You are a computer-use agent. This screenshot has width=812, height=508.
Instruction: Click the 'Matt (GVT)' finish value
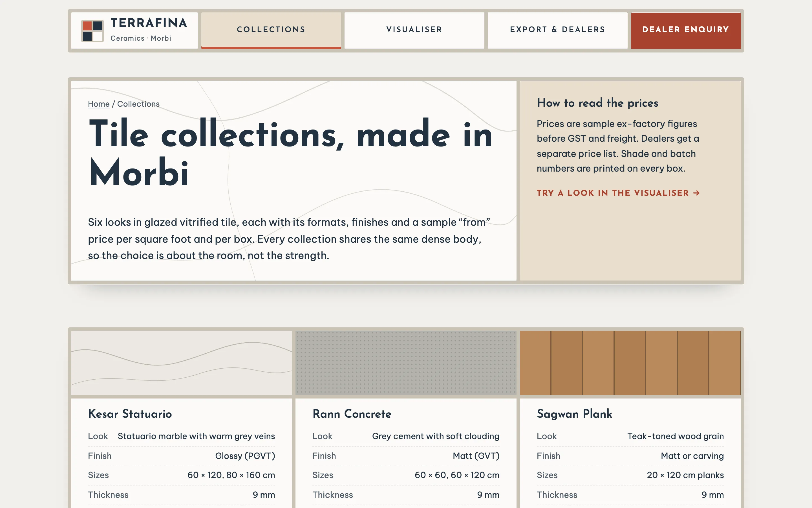click(476, 456)
